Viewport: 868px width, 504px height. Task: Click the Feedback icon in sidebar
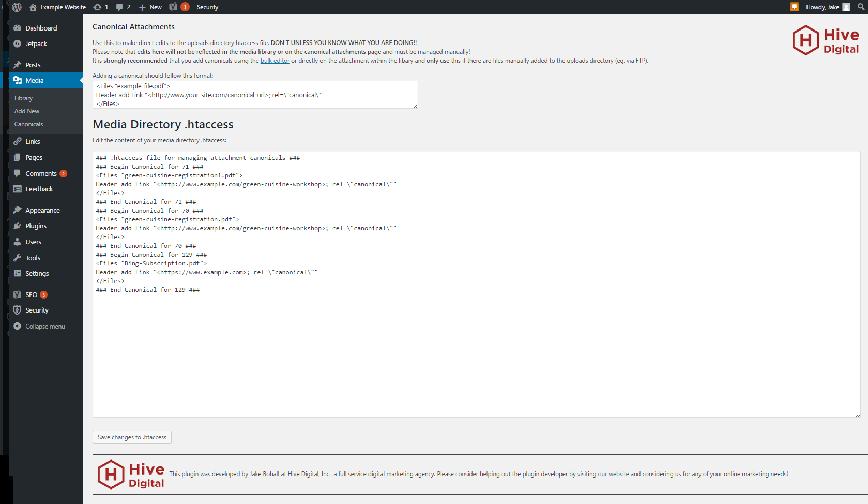tap(18, 189)
